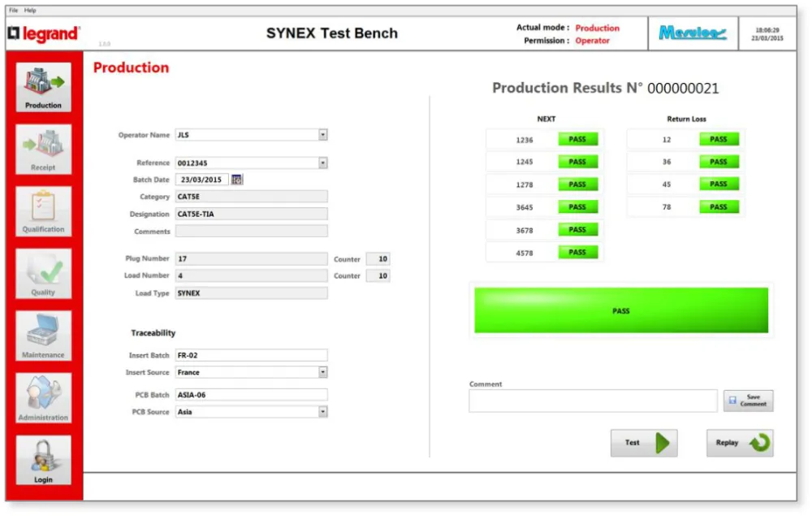The height and width of the screenshot is (516, 812).
Task: Open the Qualification clipboard icon
Action: coord(44,211)
